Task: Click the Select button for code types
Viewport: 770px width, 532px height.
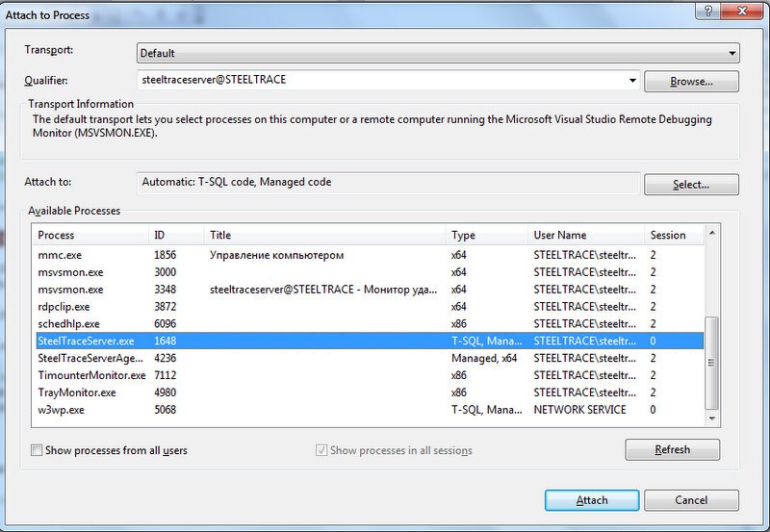Action: click(x=691, y=184)
